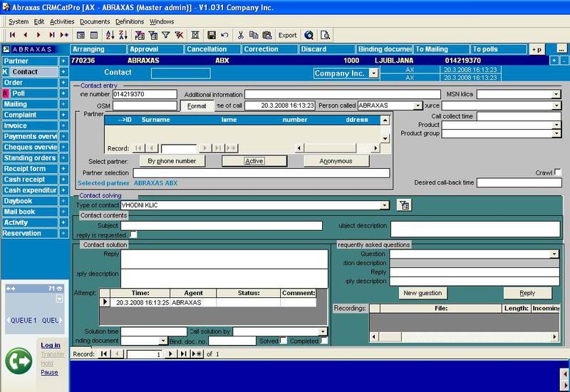The width and height of the screenshot is (570, 392).
Task: Click plus icon next to Order
Action: point(63,83)
